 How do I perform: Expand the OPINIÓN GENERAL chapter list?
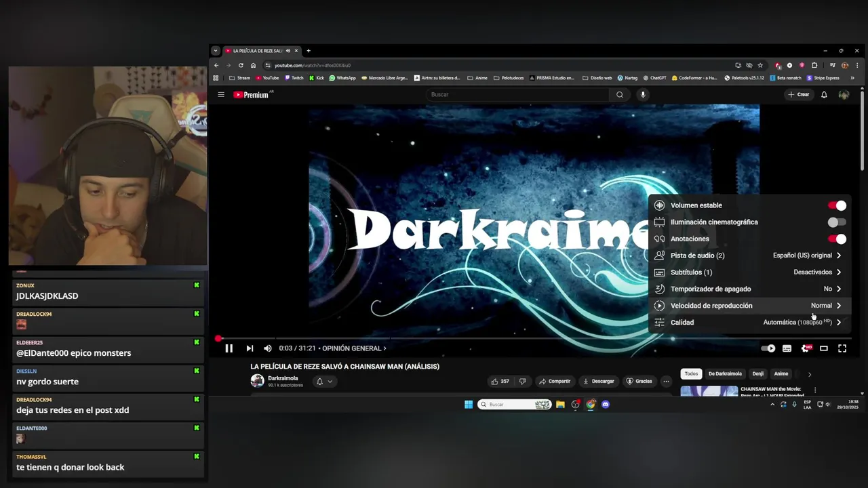pyautogui.click(x=354, y=348)
